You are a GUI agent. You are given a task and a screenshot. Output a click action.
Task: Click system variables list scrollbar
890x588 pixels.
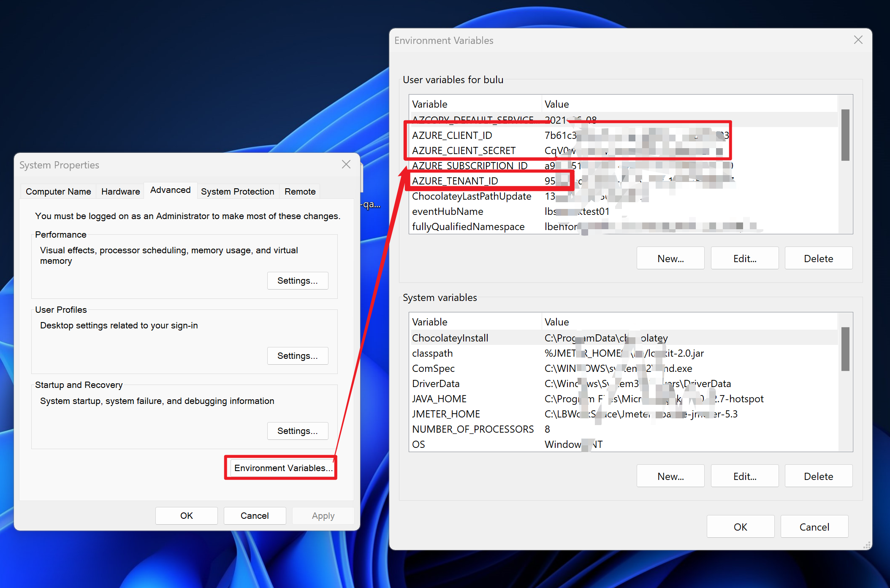coord(845,349)
